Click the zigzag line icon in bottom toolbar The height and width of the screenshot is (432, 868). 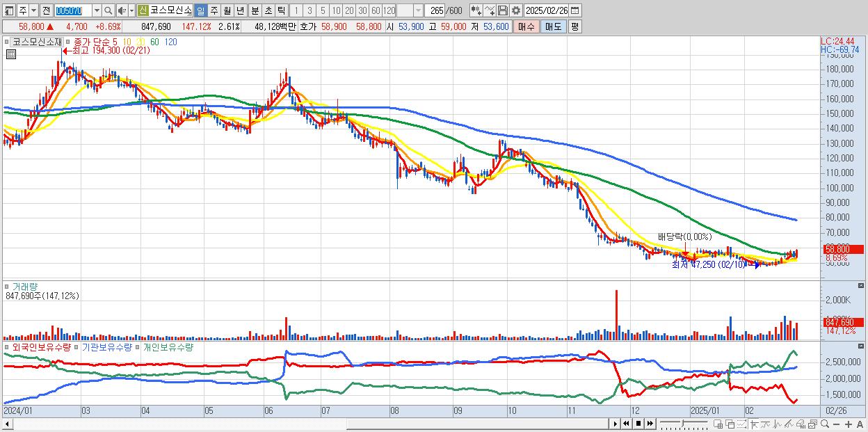click(x=778, y=424)
